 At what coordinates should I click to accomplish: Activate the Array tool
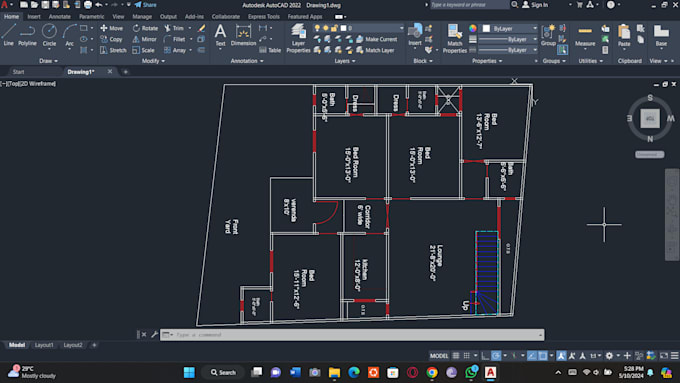click(175, 50)
